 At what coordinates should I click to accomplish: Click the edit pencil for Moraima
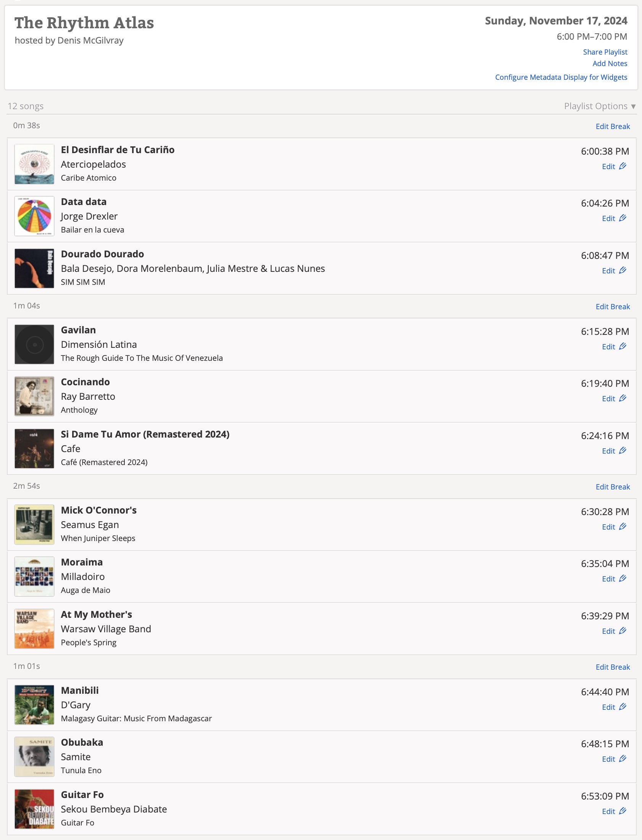[623, 578]
